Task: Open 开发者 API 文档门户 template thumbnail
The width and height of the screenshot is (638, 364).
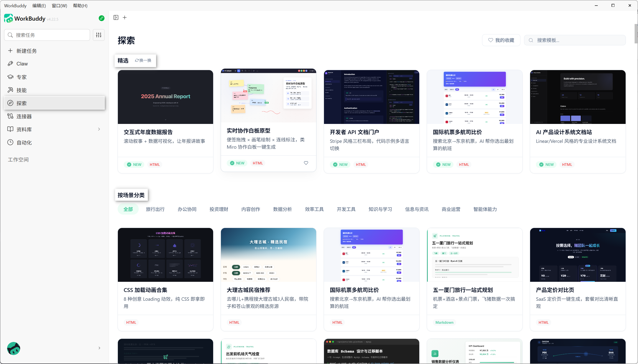Action: click(x=371, y=97)
